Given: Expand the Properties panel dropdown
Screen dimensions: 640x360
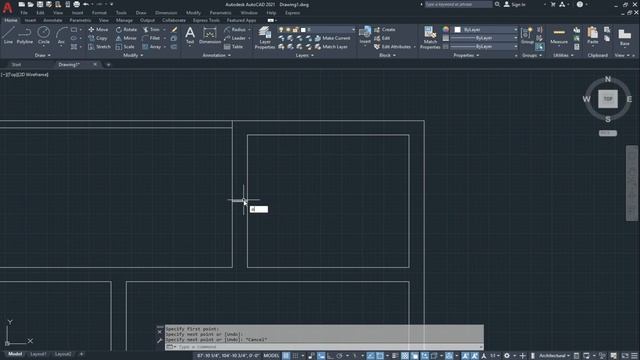Looking at the screenshot, I should click(x=466, y=55).
